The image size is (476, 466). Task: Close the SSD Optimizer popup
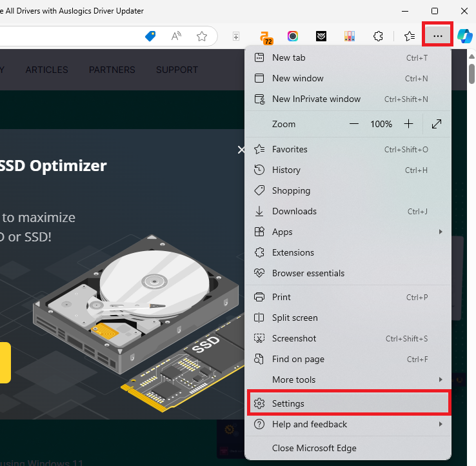point(241,150)
